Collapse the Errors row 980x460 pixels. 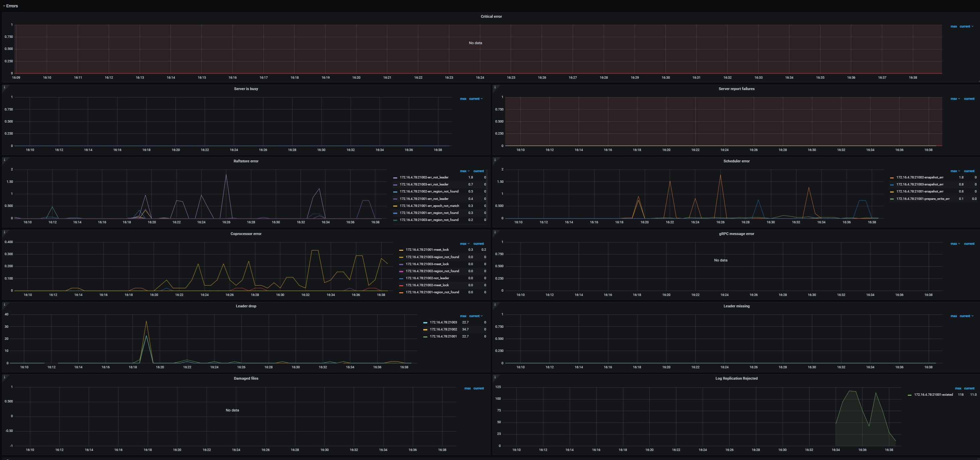tap(11, 6)
